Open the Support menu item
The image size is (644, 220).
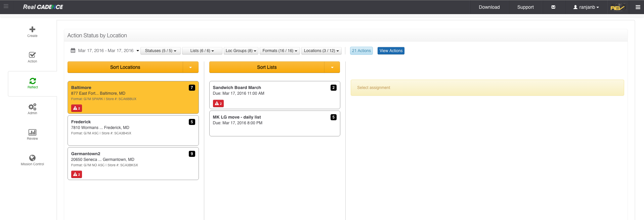click(525, 7)
